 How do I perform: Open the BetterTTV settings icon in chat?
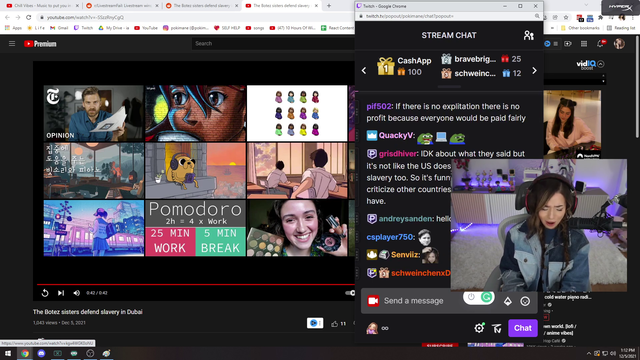pos(497,328)
